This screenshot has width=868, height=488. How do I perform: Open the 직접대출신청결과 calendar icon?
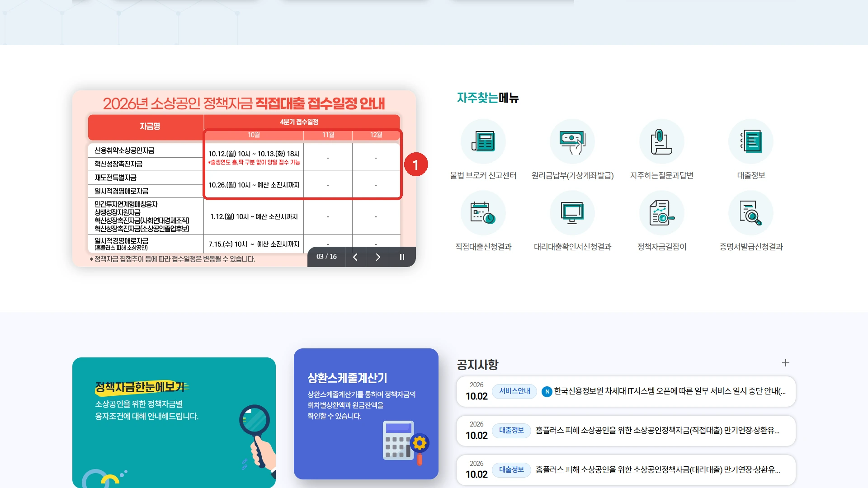tap(483, 213)
